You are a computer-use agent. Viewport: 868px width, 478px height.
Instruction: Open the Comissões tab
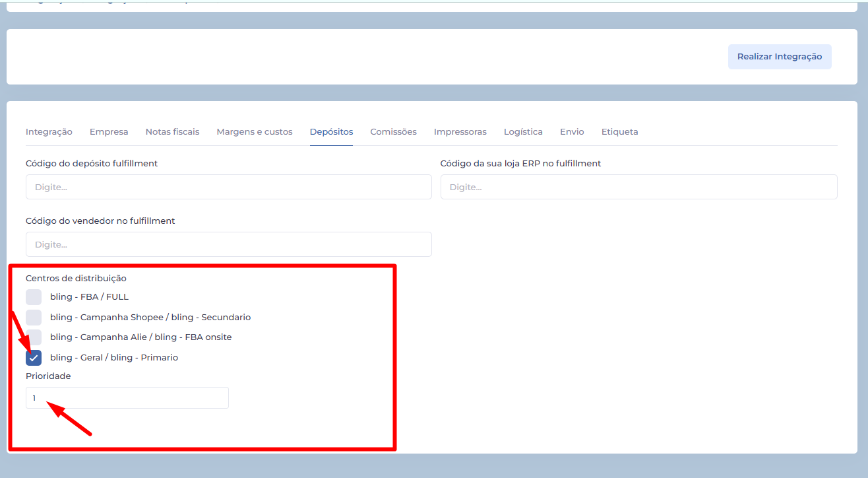tap(393, 132)
